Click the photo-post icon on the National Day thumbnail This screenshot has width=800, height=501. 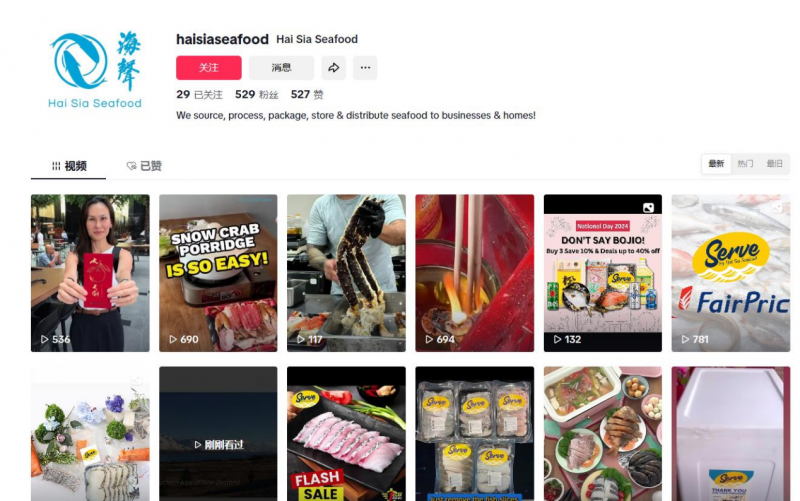click(648, 208)
